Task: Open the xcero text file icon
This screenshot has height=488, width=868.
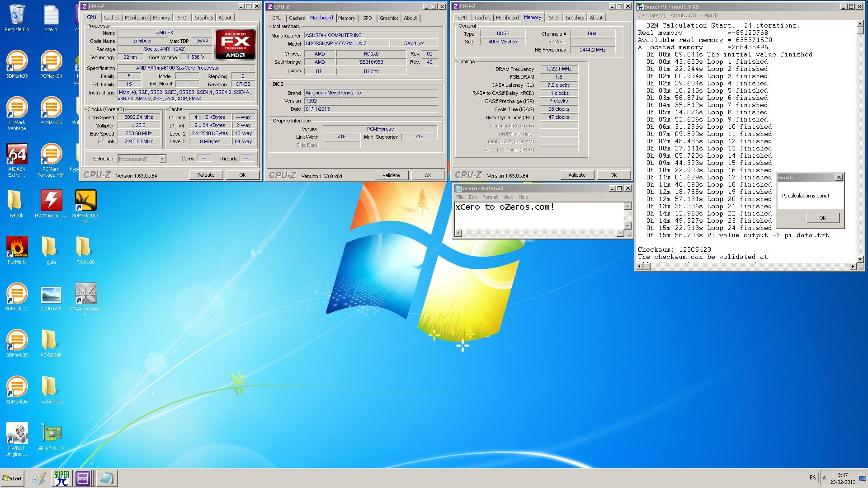Action: pyautogui.click(x=51, y=18)
